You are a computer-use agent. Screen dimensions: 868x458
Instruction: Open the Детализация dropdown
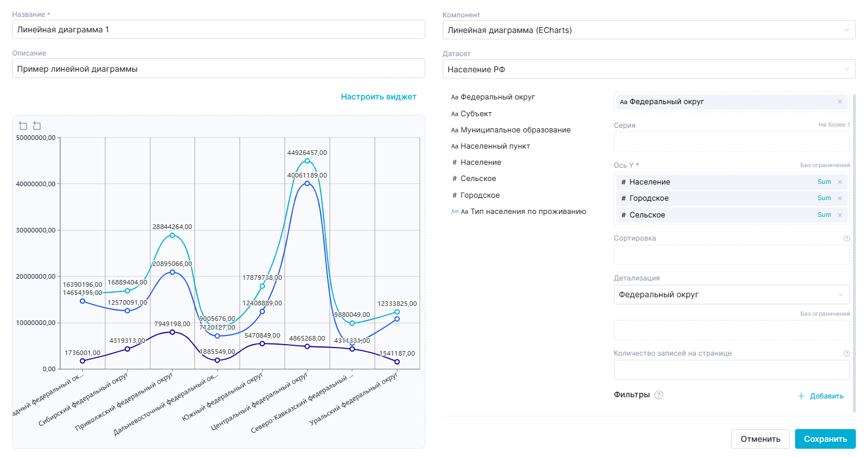[x=731, y=294]
